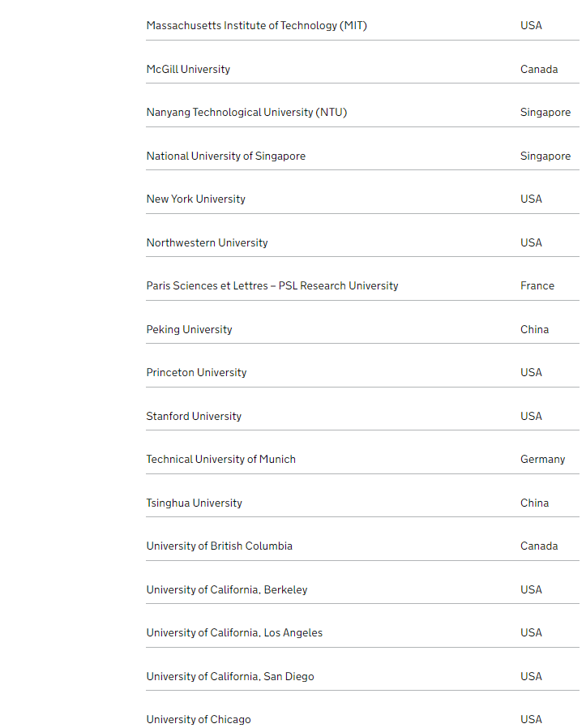Click the Germany country cell
Image resolution: width=586 pixels, height=728 pixels.
click(x=542, y=460)
